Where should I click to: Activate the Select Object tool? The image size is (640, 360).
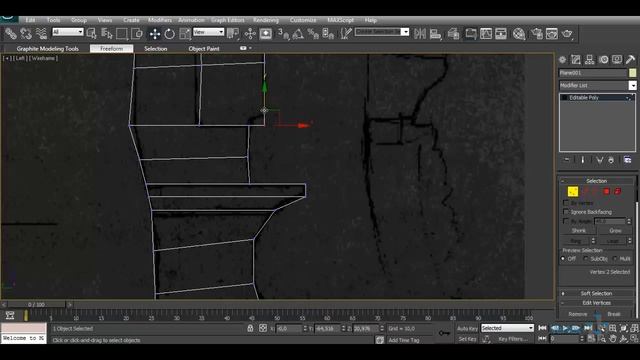pos(91,34)
